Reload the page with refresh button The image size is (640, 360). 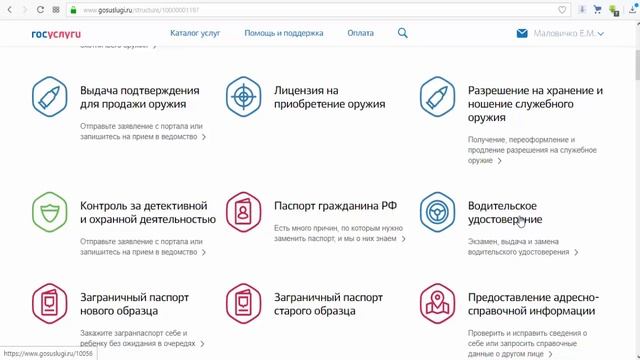tap(40, 10)
